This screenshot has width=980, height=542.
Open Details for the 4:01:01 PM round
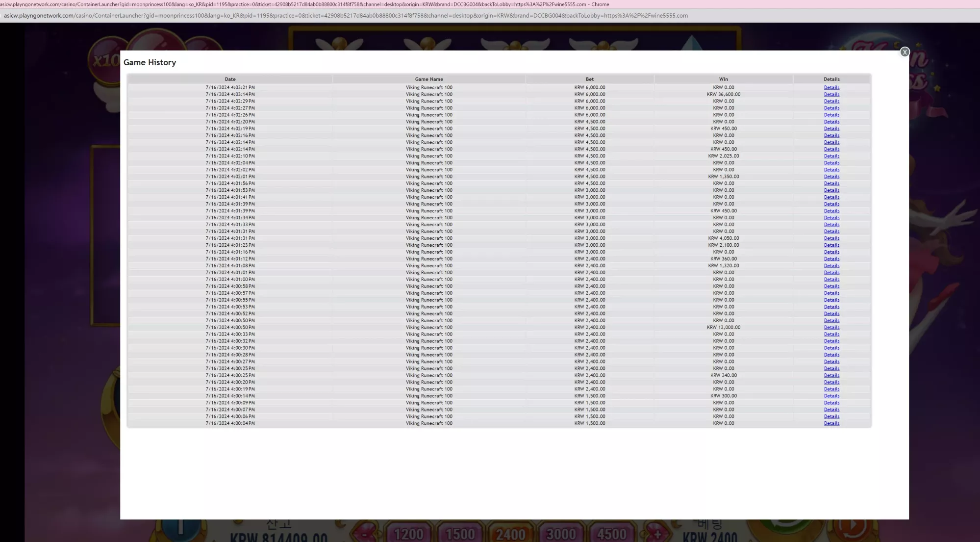point(831,273)
